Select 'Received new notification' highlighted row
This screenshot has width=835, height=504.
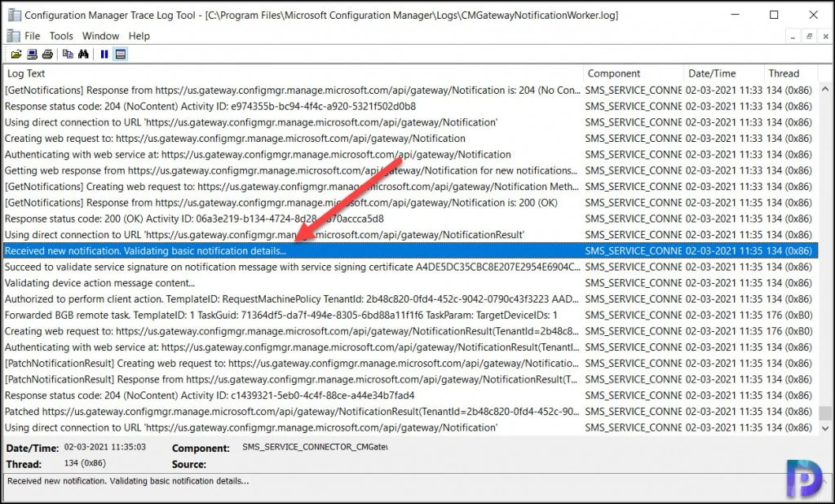point(411,251)
